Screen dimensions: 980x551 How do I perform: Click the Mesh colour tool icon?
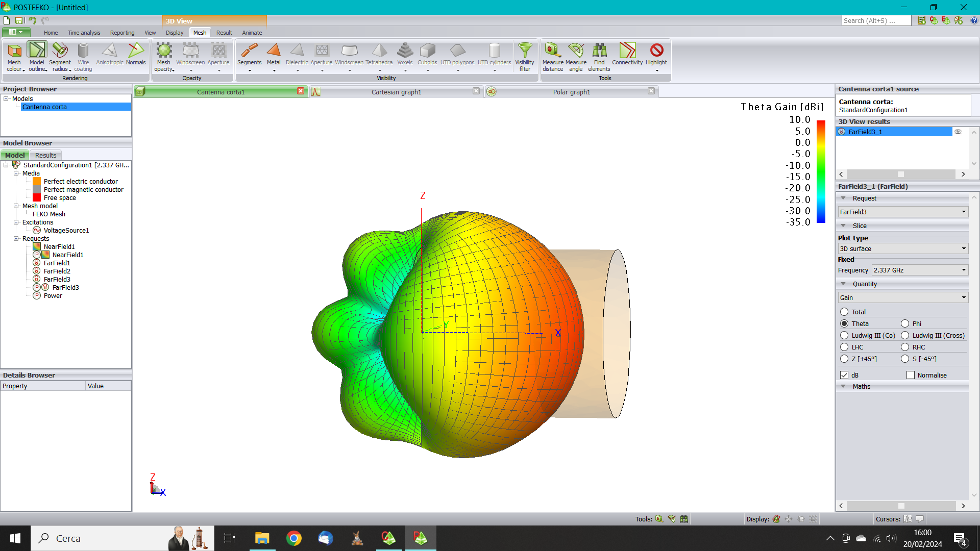(14, 51)
